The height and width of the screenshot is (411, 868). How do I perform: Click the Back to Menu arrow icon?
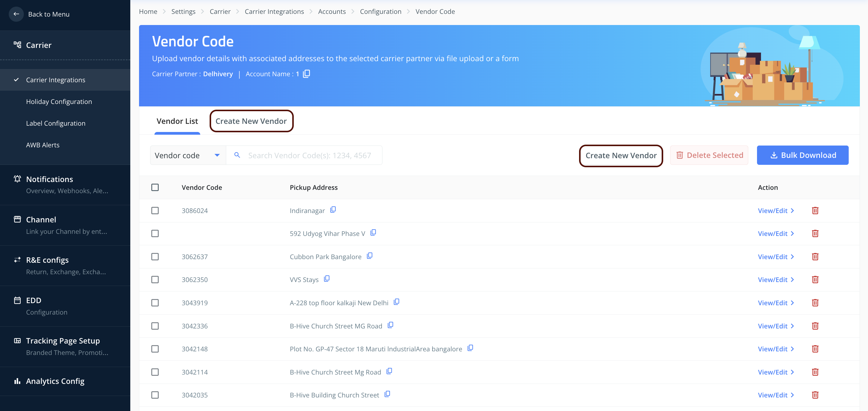pos(16,14)
